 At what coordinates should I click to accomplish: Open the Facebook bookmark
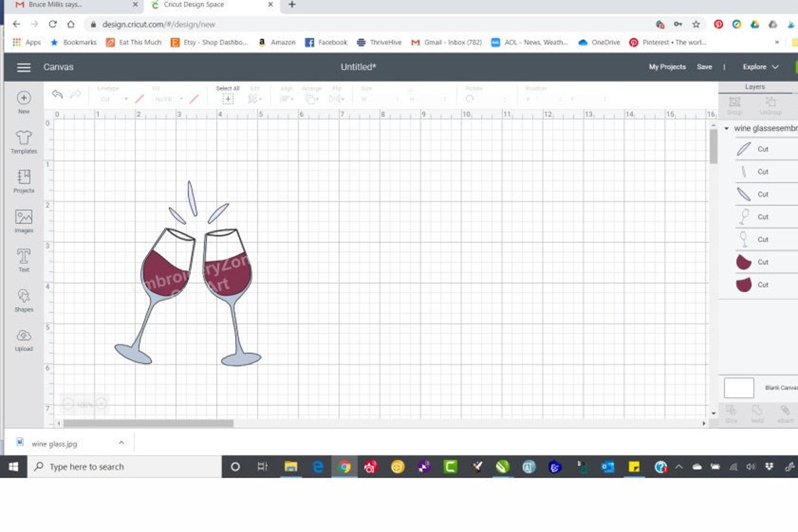326,42
